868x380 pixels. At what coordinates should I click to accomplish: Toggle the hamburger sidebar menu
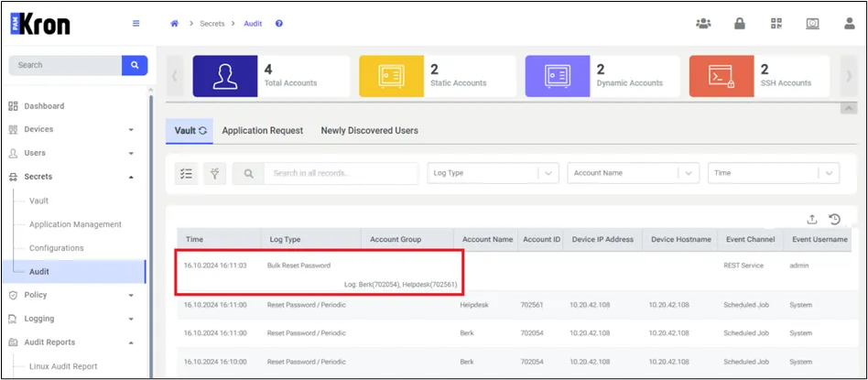136,24
